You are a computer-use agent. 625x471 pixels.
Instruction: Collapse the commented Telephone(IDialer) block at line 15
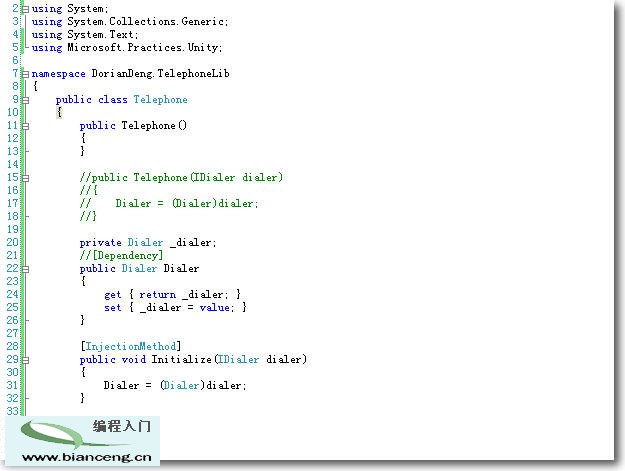(26, 178)
